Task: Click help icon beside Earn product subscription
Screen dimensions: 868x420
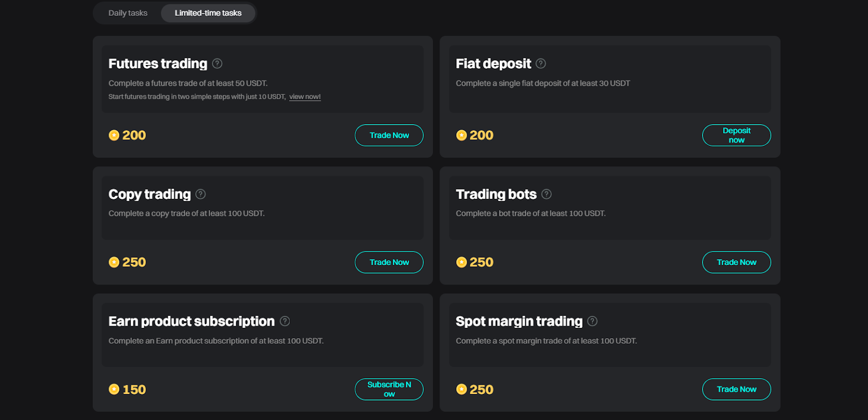Action: (x=285, y=321)
